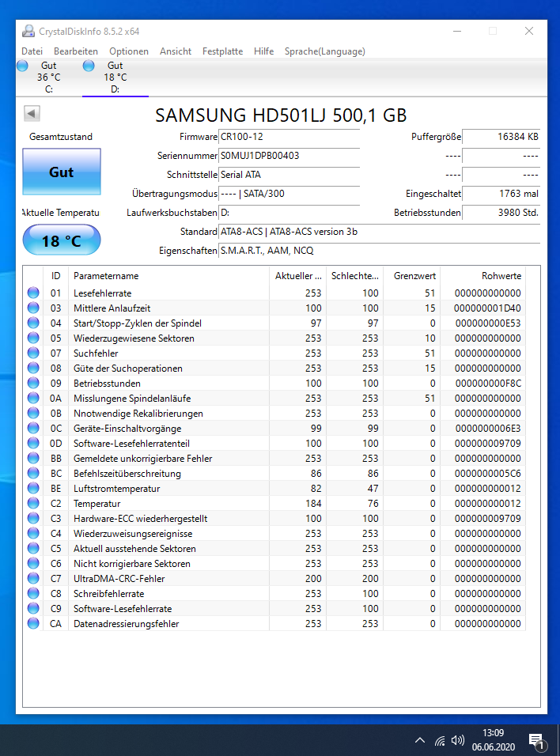Image resolution: width=560 pixels, height=756 pixels.
Task: Click the Seriennummer field
Action: pyautogui.click(x=289, y=156)
